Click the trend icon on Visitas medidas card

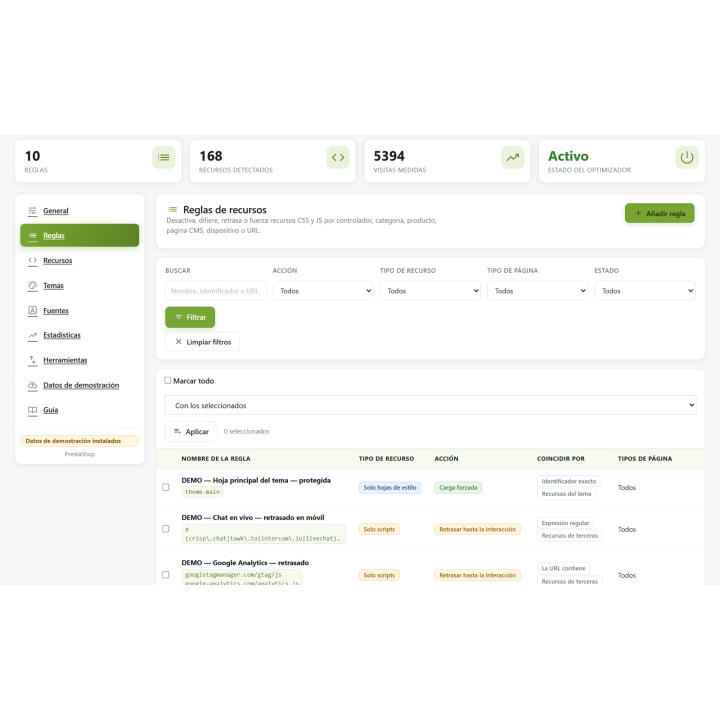pos(512,158)
